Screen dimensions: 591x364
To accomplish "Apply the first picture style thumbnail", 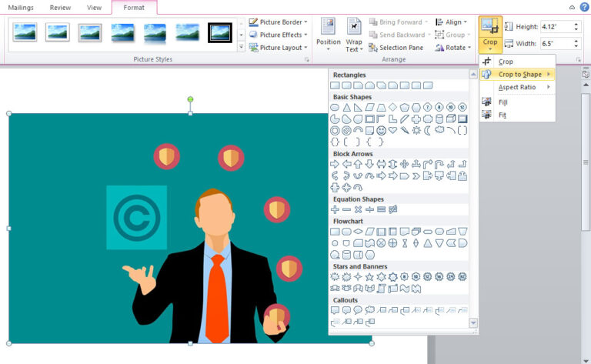I will tap(25, 32).
